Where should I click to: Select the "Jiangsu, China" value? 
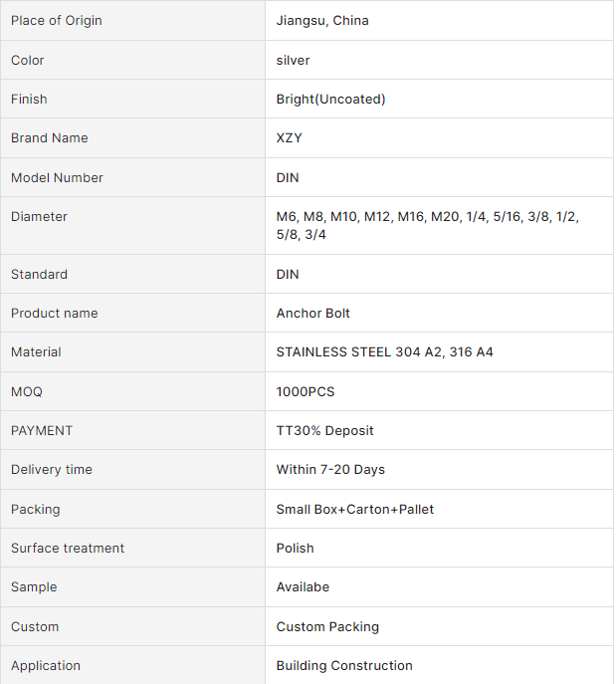tap(322, 21)
